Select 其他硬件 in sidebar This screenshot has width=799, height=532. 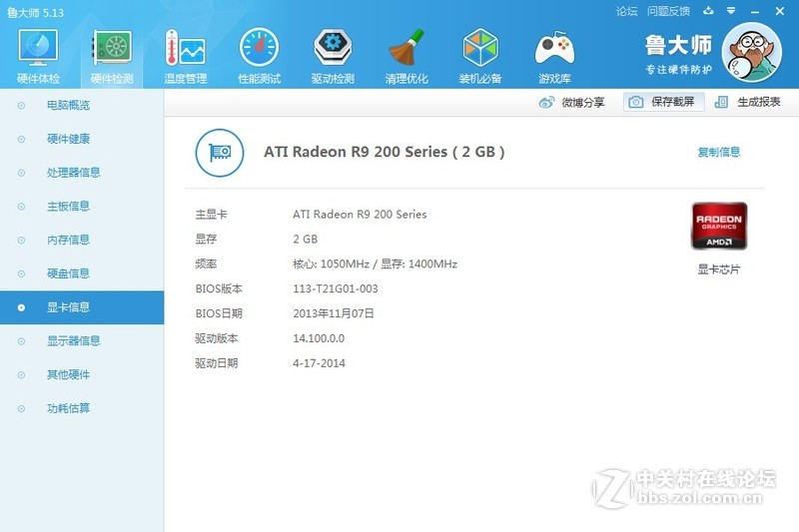82,374
